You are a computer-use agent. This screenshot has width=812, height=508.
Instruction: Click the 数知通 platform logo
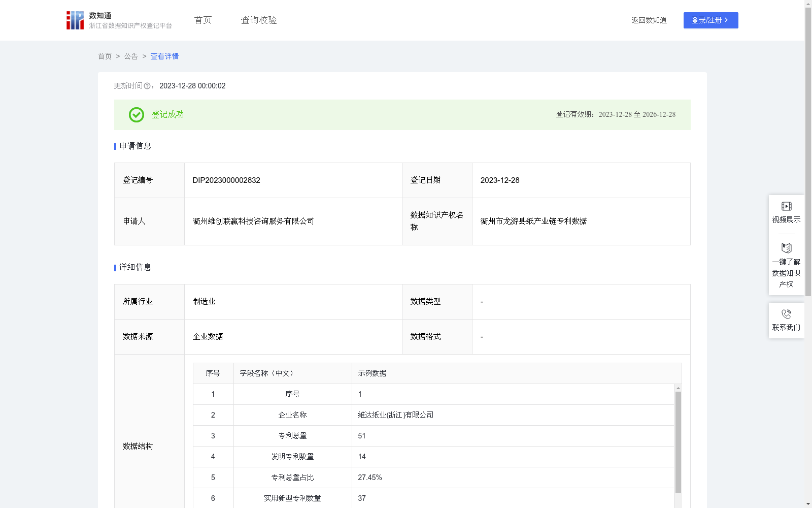[119, 20]
